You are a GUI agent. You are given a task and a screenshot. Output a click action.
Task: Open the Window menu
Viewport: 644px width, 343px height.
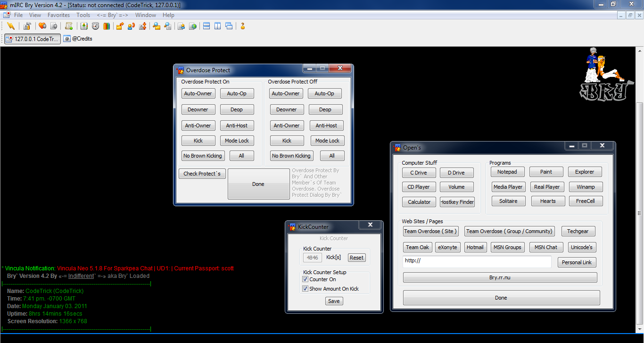pyautogui.click(x=146, y=15)
